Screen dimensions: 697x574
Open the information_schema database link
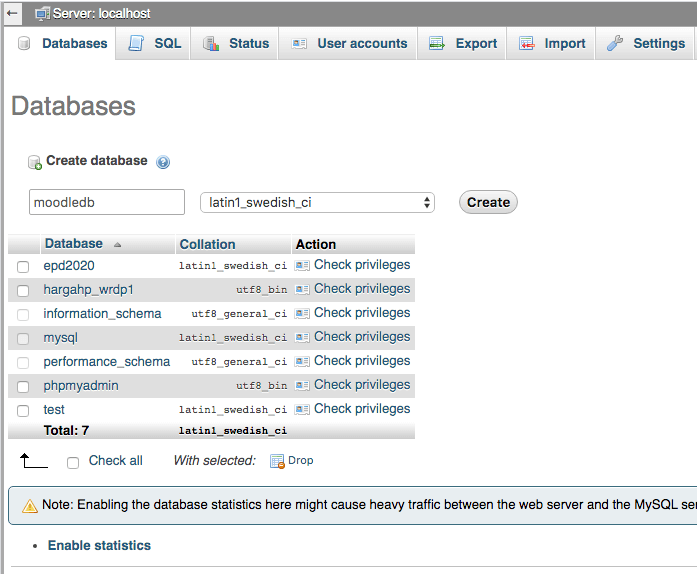click(x=102, y=314)
